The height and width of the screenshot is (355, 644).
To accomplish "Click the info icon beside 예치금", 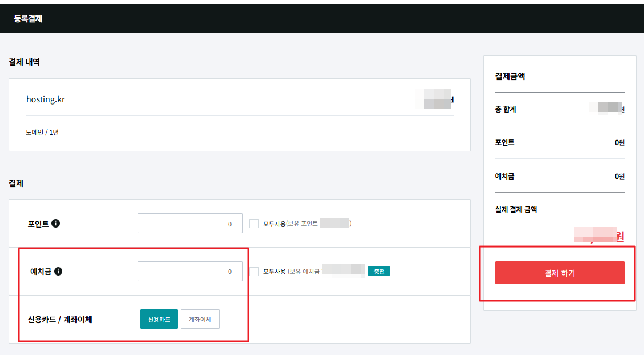I will pyautogui.click(x=58, y=271).
